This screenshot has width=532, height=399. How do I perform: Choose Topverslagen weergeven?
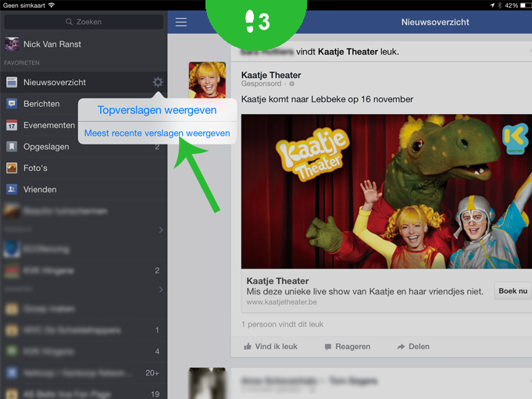tap(157, 110)
